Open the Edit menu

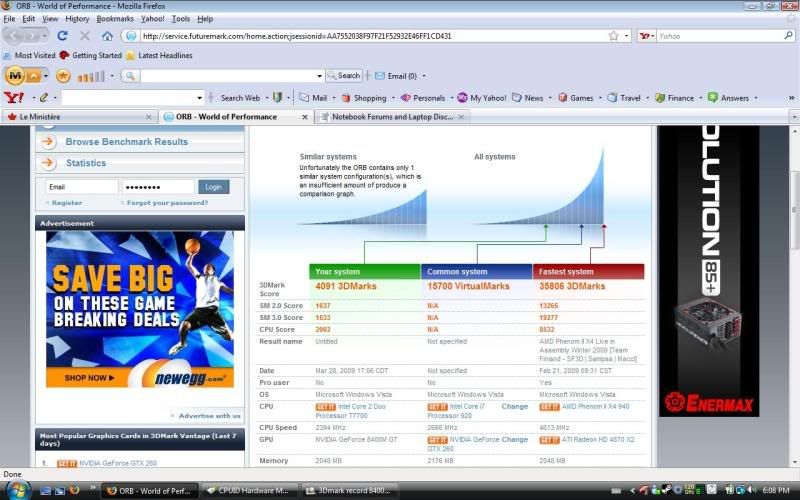coord(29,19)
